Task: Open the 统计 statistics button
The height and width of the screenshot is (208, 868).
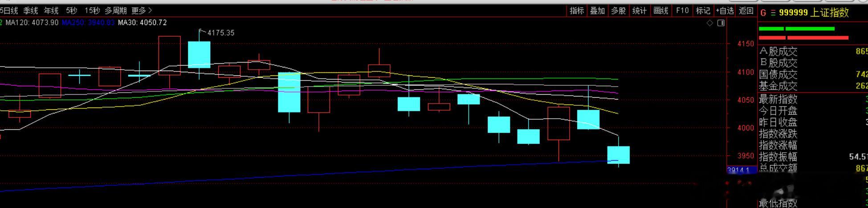Action: point(639,11)
